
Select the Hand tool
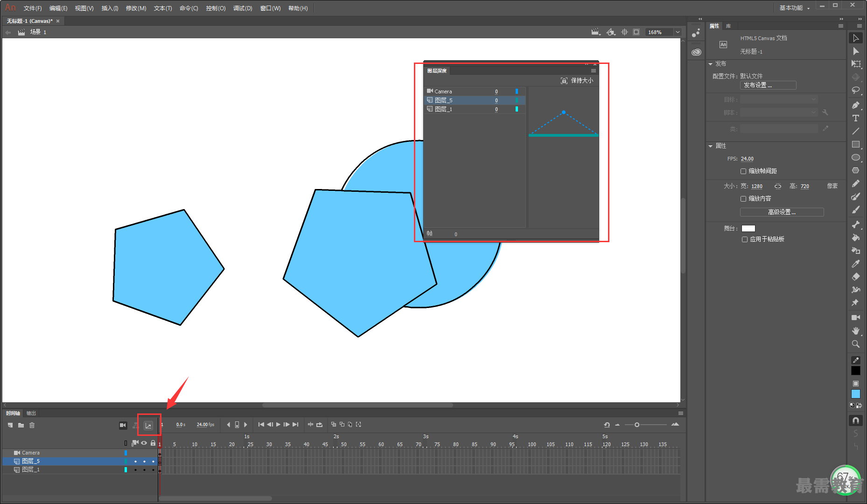point(855,330)
